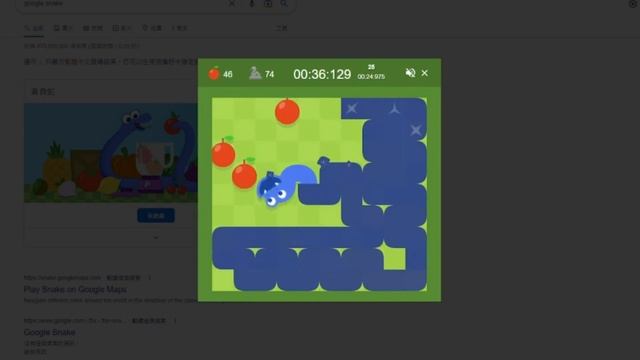640x360 pixels.
Task: Open more options beside the Google Maps result URL
Action: click(150, 278)
